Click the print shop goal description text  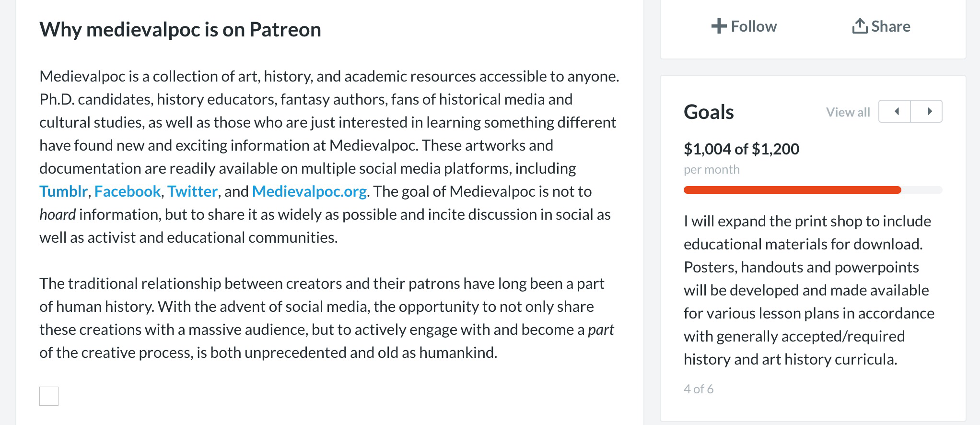(x=808, y=290)
